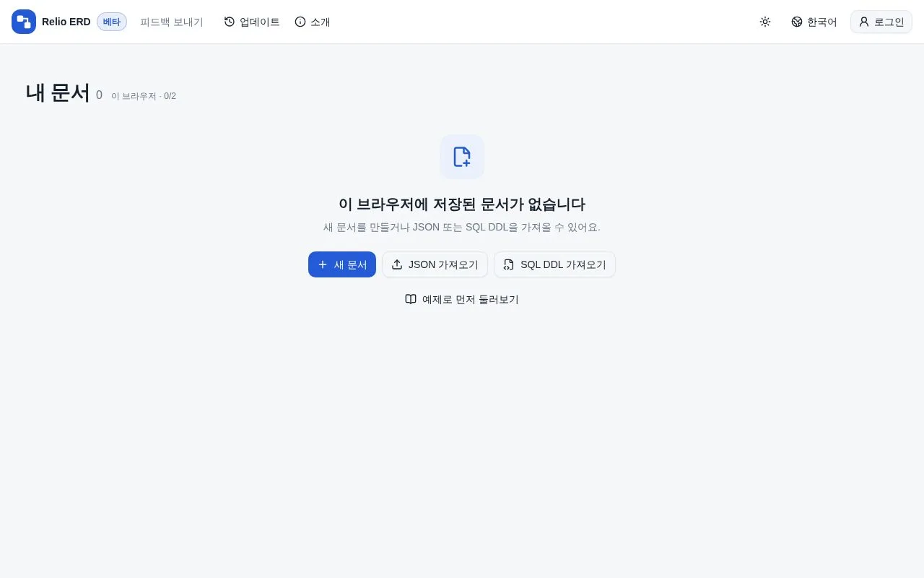Viewport: 924px width, 578px height.
Task: Open the 한국어 language selector
Action: tap(814, 22)
